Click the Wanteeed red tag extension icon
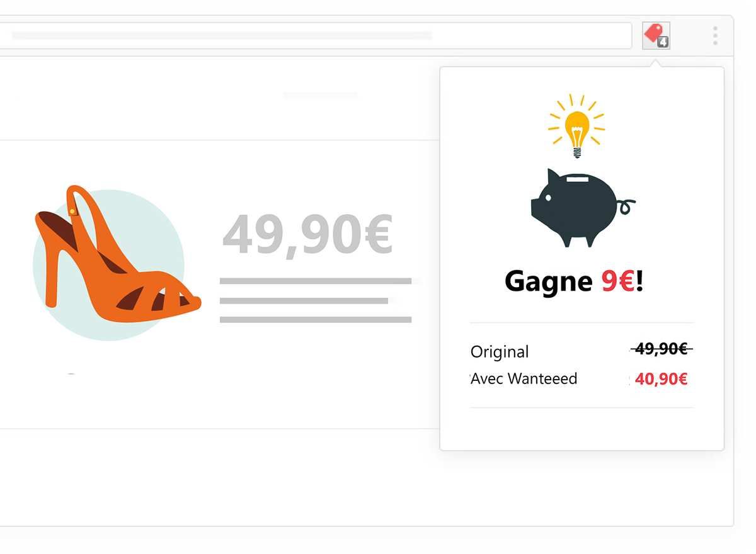The height and width of the screenshot is (554, 756). (655, 35)
